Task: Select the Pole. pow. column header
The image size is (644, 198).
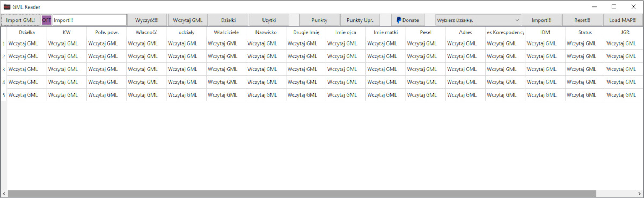Action: tap(106, 32)
